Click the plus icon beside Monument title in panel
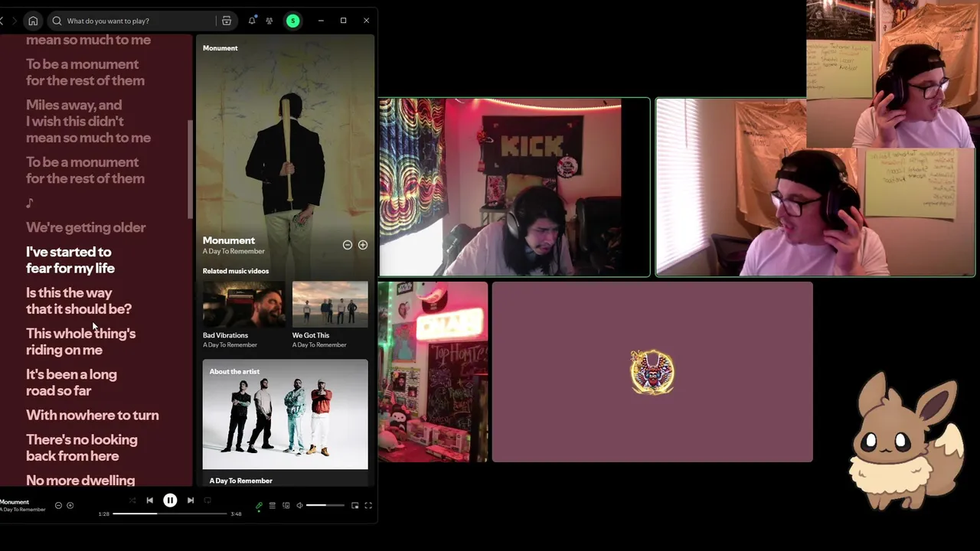This screenshot has height=551, width=980. (363, 245)
